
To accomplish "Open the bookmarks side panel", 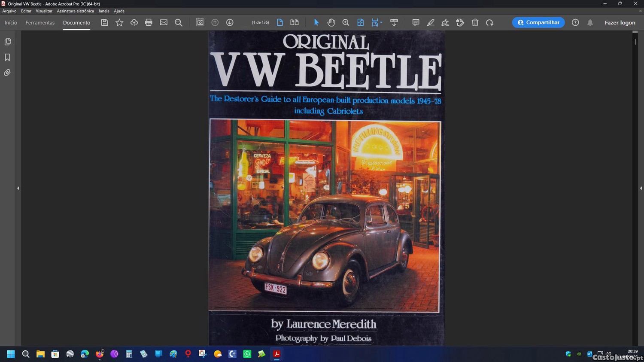I will click(x=7, y=57).
